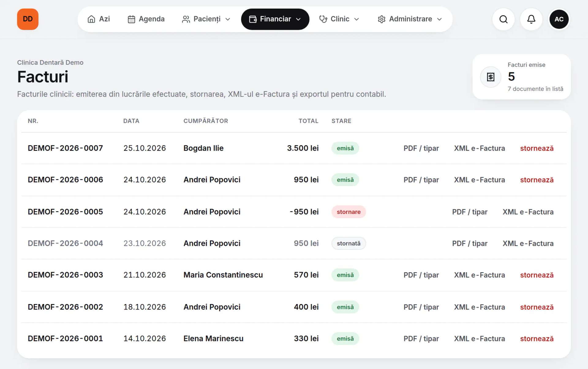Click the TOTAL column header
Image resolution: width=588 pixels, height=369 pixels.
tap(308, 121)
